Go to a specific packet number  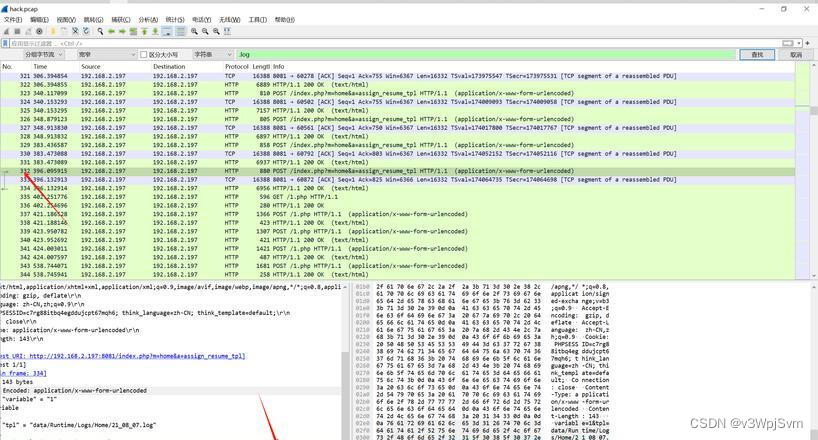pyautogui.click(x=133, y=31)
